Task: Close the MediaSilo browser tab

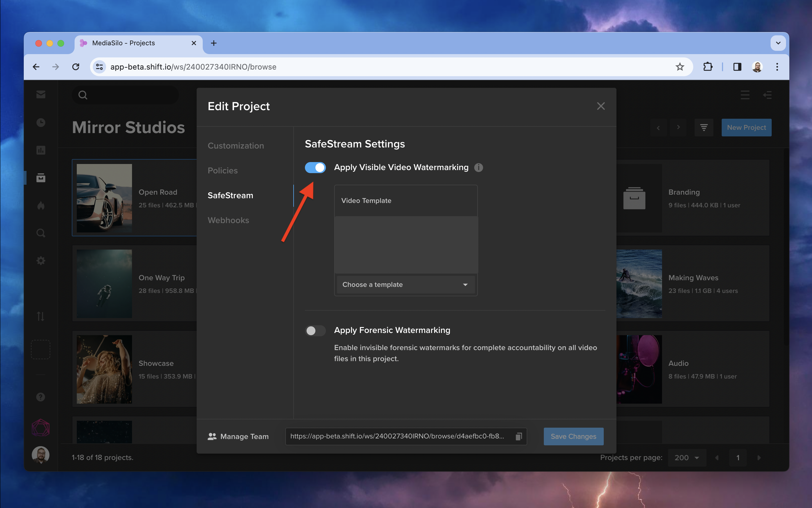Action: (194, 43)
